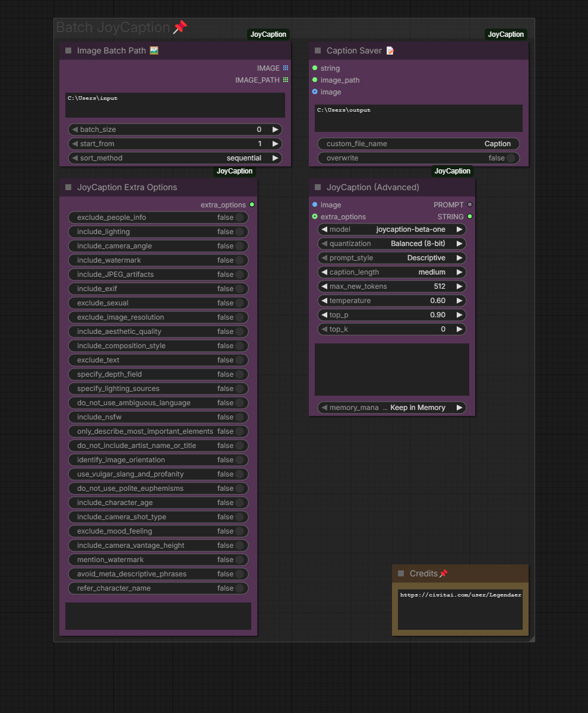The height and width of the screenshot is (713, 588).
Task: Select the Batch JoyCaption group title
Action: tap(113, 27)
